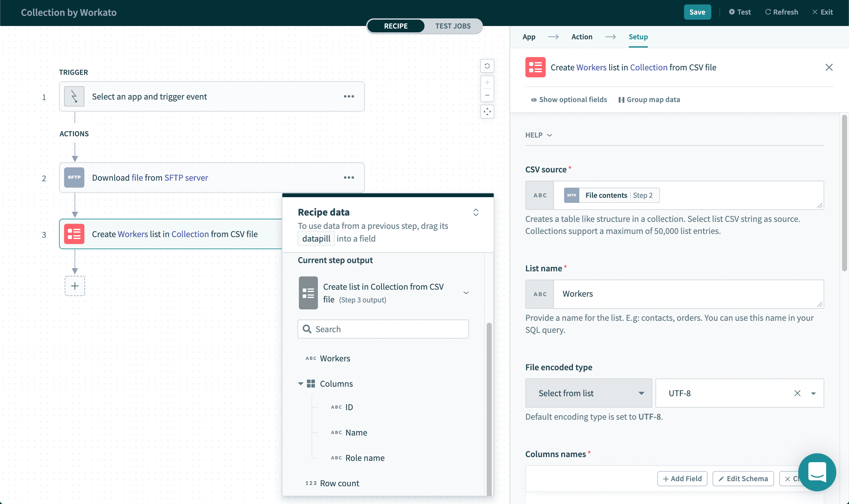Open step 2 three-dot options menu
The image size is (849, 504).
click(x=349, y=178)
